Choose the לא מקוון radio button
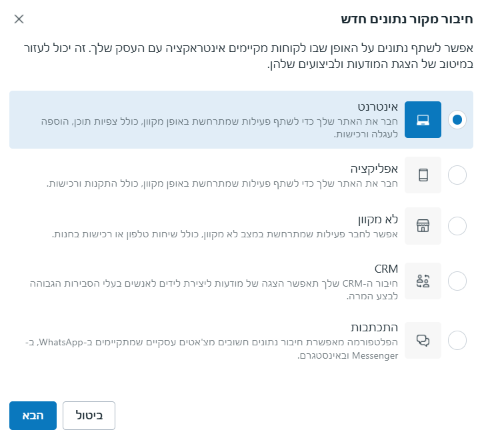The width and height of the screenshot is (484, 442). coord(457,226)
